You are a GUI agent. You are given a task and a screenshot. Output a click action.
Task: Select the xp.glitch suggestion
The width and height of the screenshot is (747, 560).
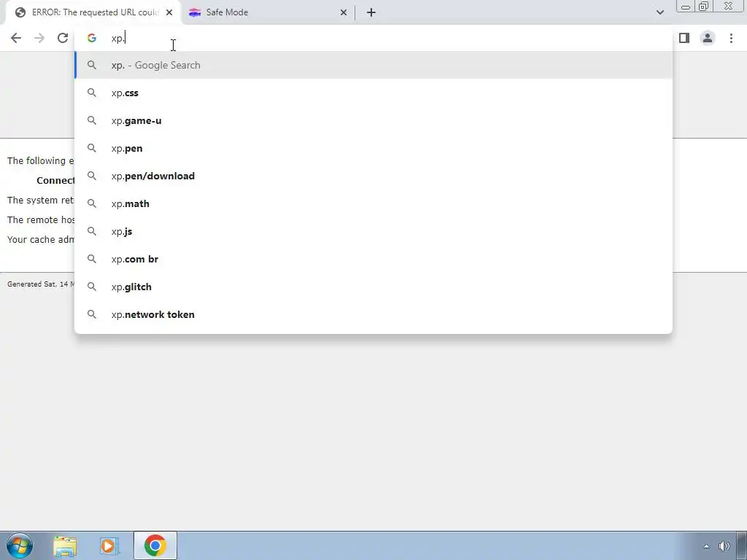coord(373,287)
